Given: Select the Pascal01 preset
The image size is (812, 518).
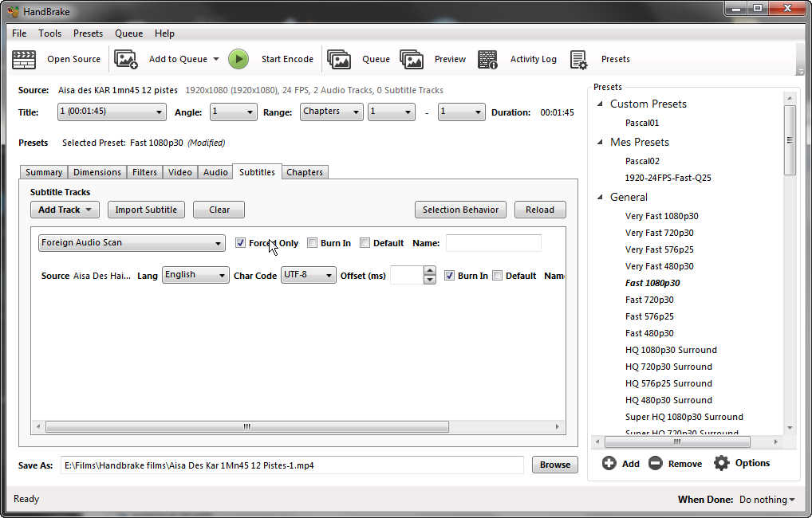Looking at the screenshot, I should pyautogui.click(x=642, y=124).
